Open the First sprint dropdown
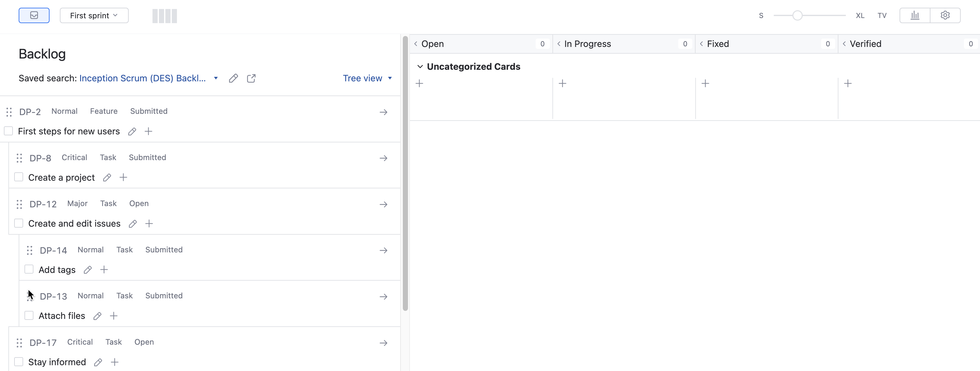 [94, 15]
